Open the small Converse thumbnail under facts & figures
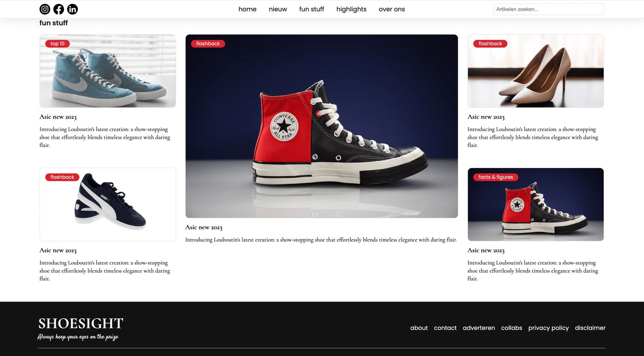Screen dimensions: 644x356 pyautogui.click(x=536, y=204)
